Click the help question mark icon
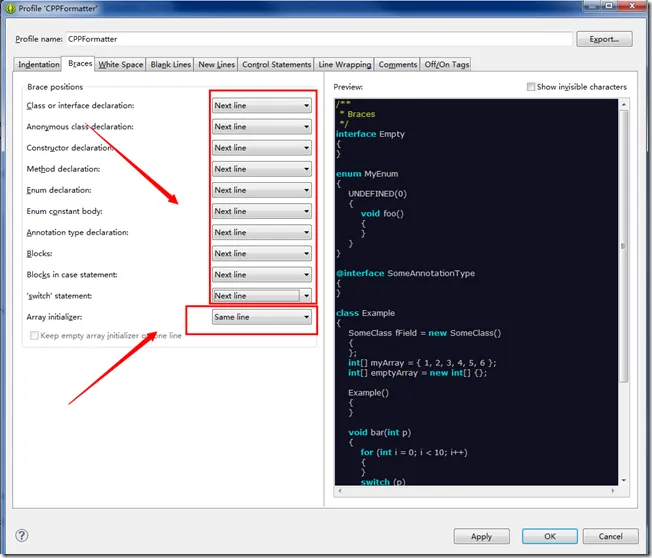The image size is (652, 558). [x=22, y=535]
